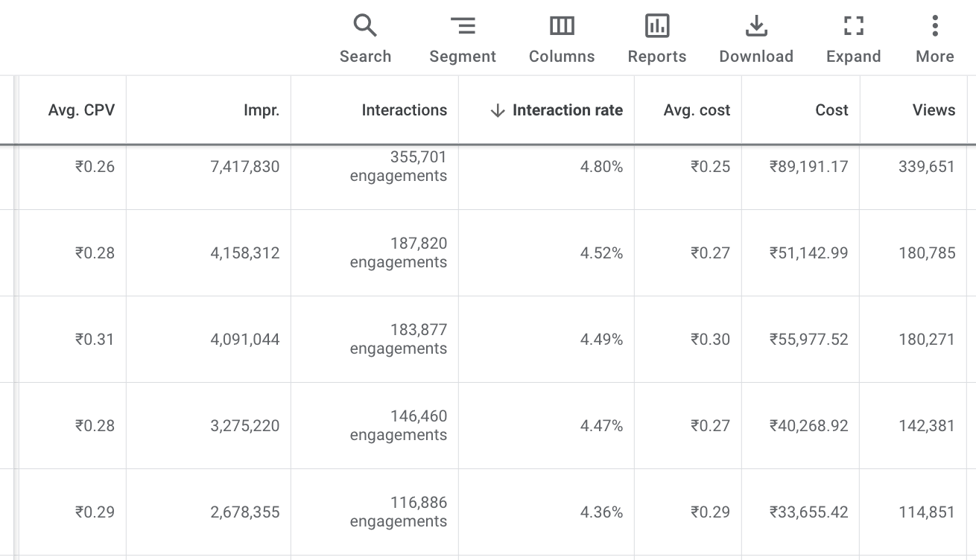
Task: Open the Columns configuration icon
Action: [561, 25]
